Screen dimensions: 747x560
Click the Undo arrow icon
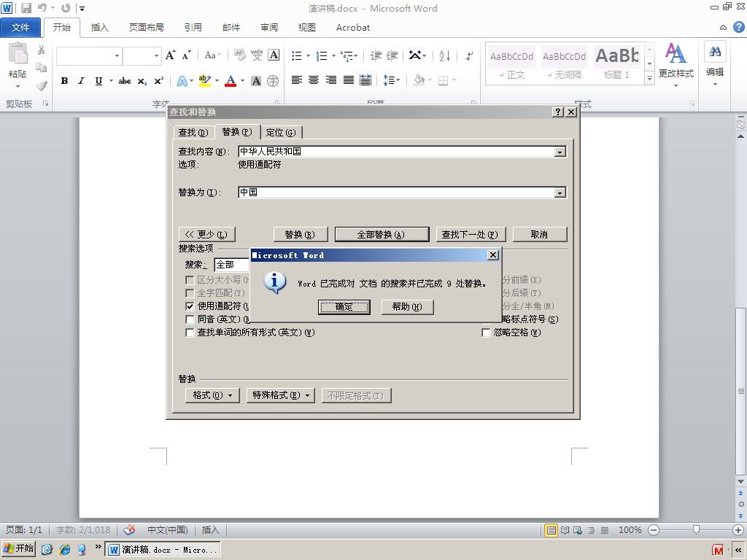(x=42, y=8)
